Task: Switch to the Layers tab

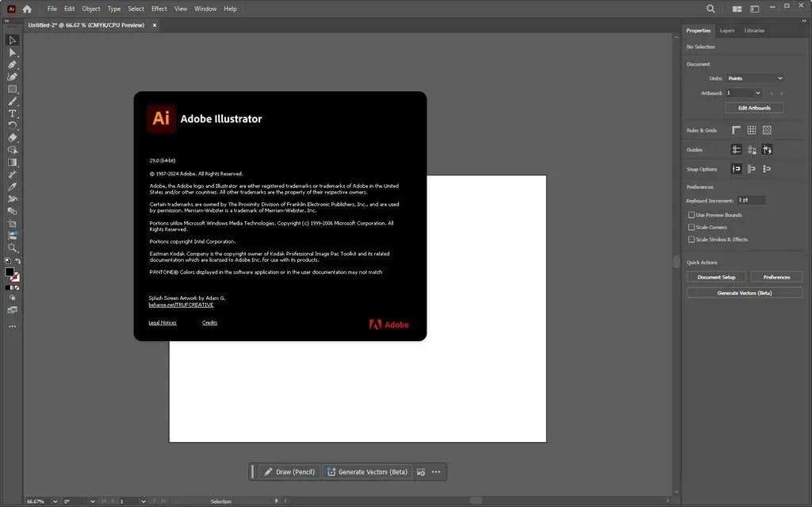Action: click(x=727, y=31)
